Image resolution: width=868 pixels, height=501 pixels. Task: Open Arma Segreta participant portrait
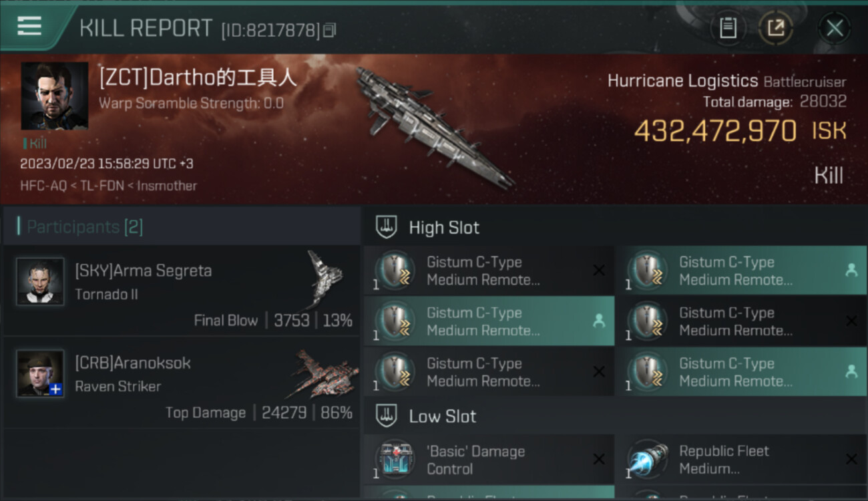point(40,281)
